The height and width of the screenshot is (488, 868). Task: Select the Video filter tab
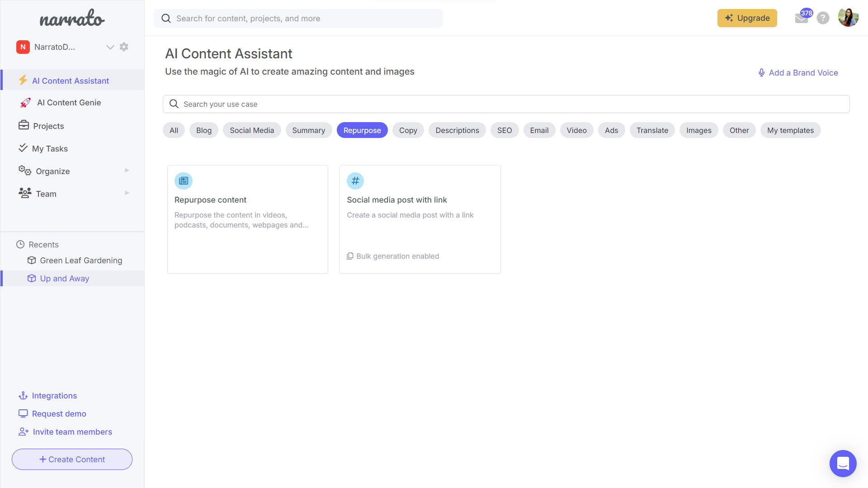click(x=577, y=130)
